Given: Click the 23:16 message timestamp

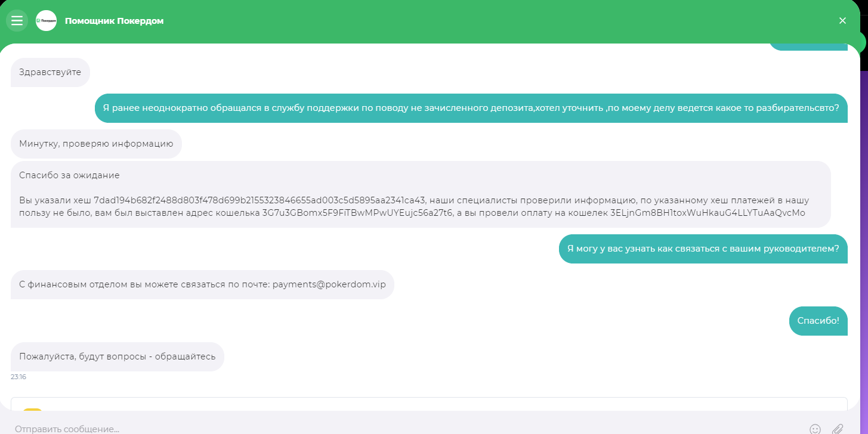Looking at the screenshot, I should coord(18,377).
